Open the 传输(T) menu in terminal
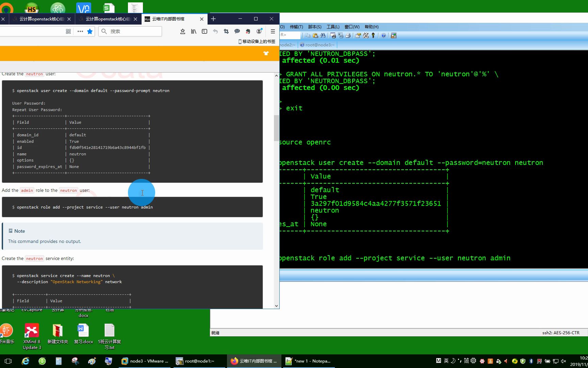The width and height of the screenshot is (588, 368). pyautogui.click(x=296, y=27)
